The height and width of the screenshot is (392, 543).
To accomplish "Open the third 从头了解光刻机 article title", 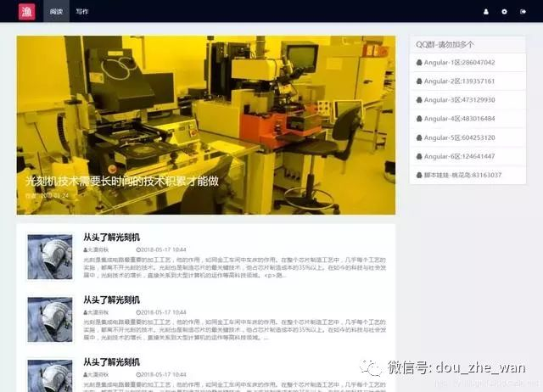I will coord(111,362).
